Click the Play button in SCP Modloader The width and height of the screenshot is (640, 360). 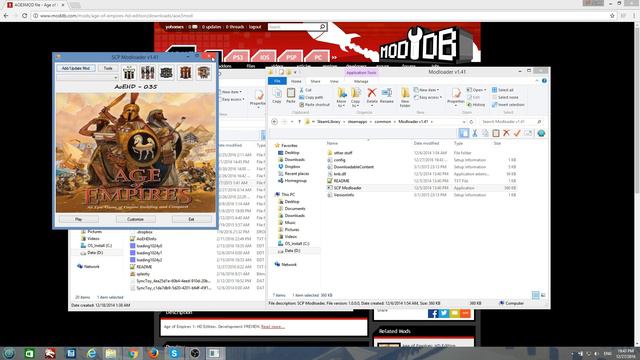78,219
